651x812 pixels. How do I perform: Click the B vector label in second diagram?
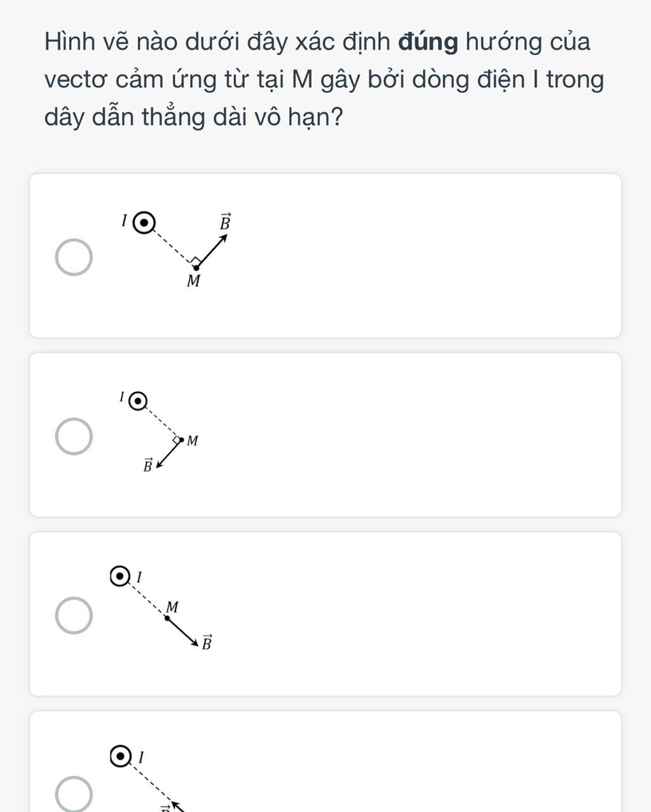pos(147,466)
